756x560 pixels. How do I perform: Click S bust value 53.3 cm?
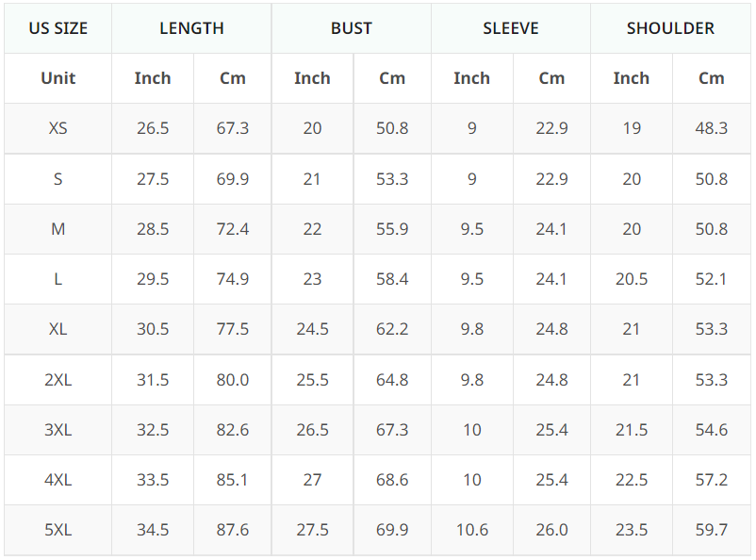coord(392,179)
